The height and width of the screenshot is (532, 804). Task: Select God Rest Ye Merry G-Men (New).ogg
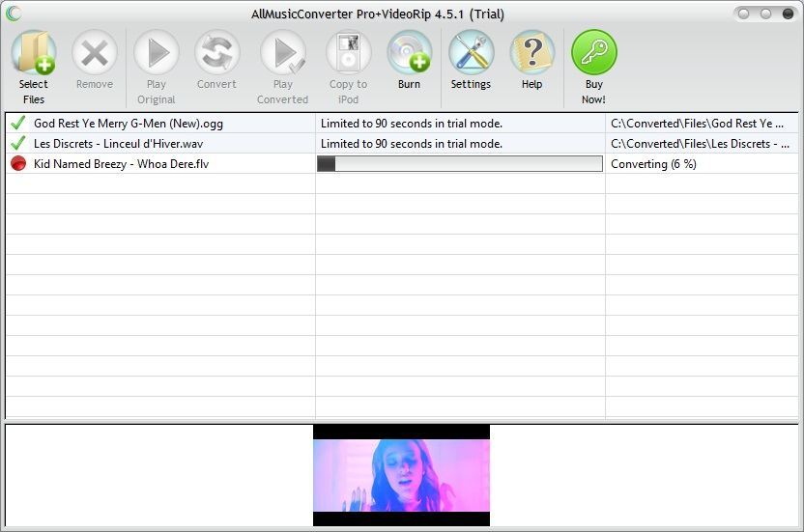pos(129,124)
